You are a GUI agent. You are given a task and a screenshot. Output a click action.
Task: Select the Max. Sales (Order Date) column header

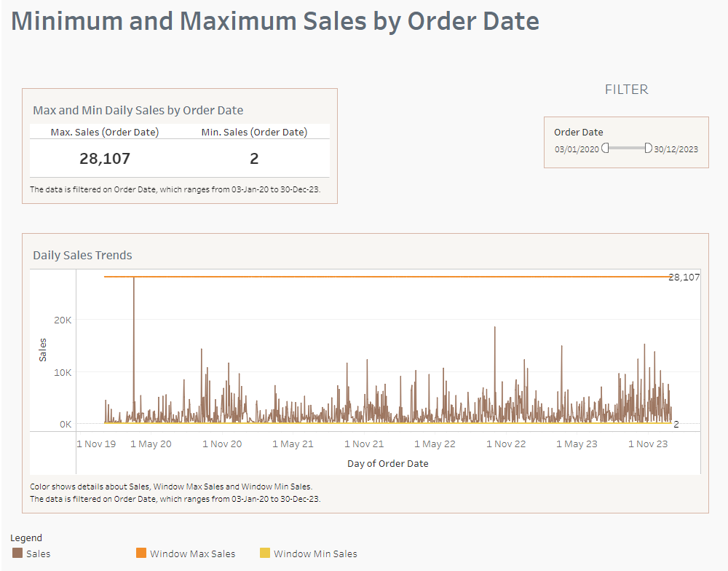pyautogui.click(x=104, y=132)
